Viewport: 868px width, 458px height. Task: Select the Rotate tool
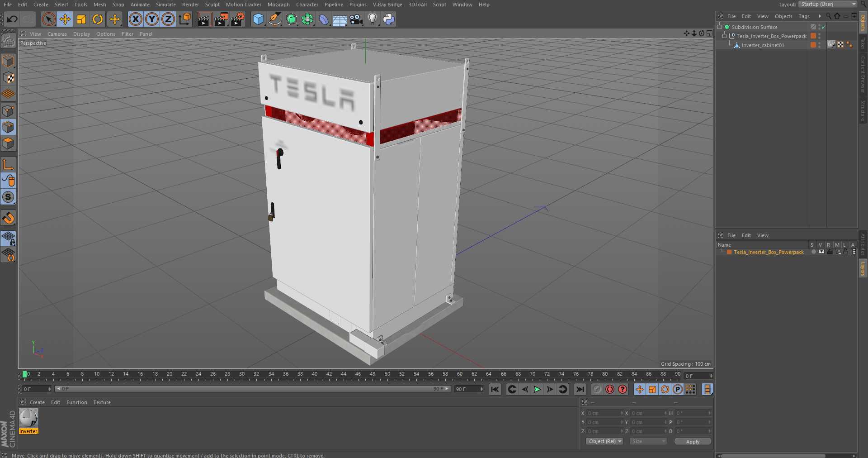pos(98,19)
